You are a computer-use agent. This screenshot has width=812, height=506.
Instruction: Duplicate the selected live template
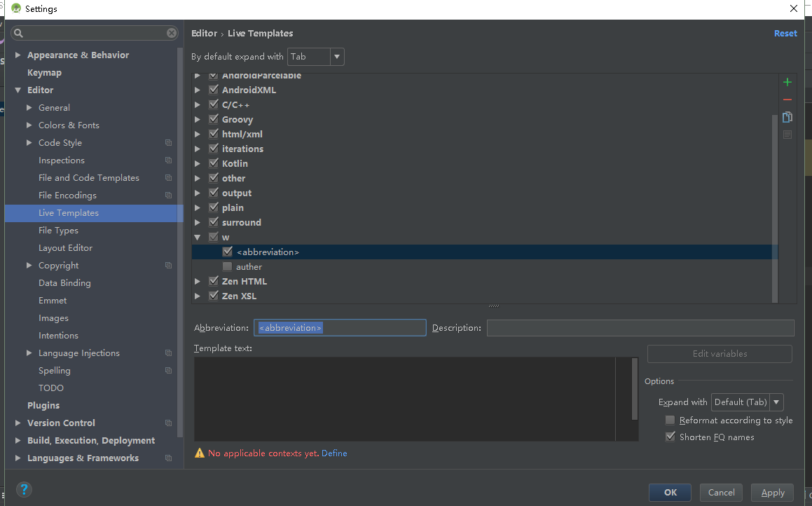(x=787, y=117)
